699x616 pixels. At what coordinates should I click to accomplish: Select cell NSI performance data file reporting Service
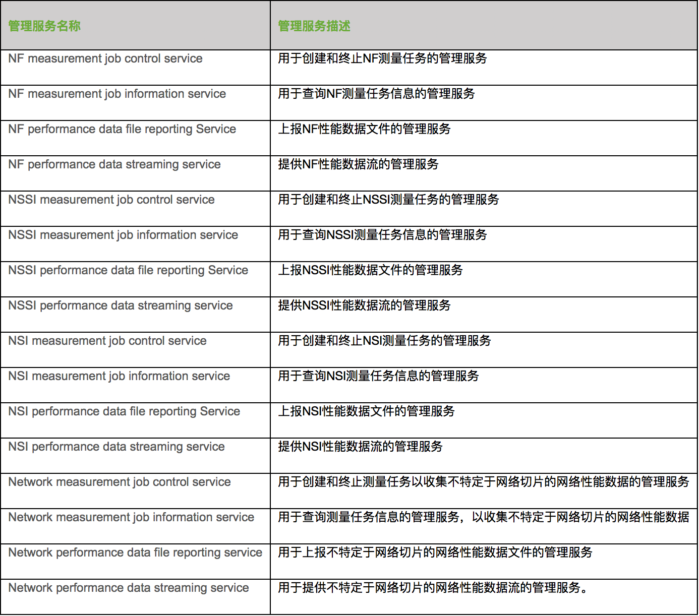click(x=135, y=420)
